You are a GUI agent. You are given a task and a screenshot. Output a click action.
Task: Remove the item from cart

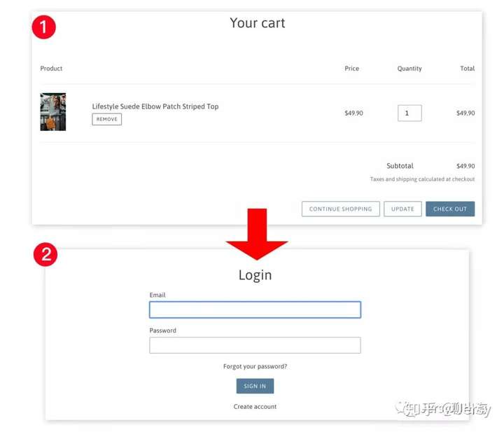point(106,119)
